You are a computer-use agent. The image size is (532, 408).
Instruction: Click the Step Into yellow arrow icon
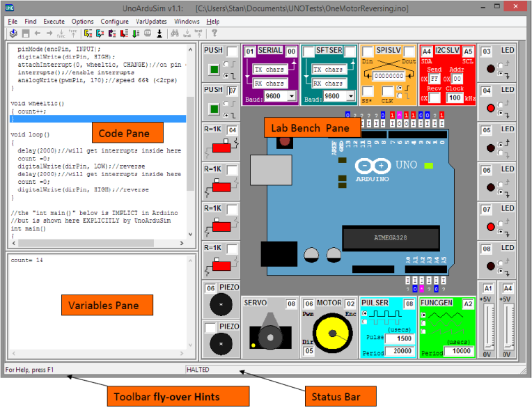[x=88, y=33]
